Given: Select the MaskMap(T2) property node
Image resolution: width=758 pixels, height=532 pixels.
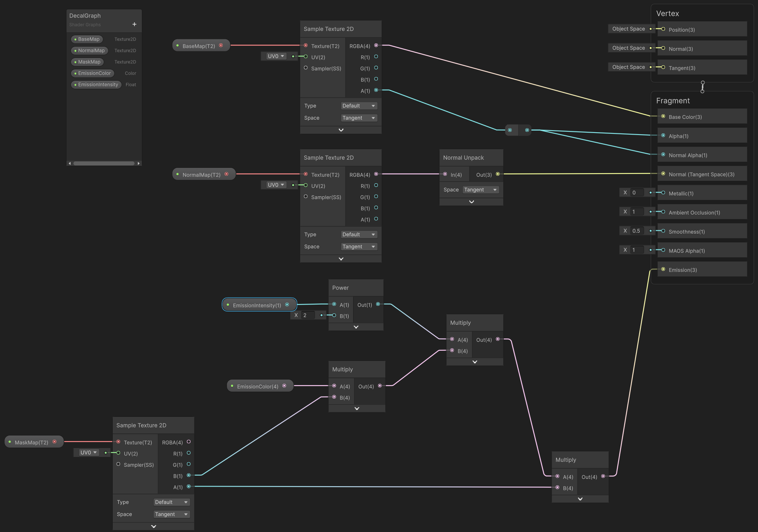Looking at the screenshot, I should [x=34, y=442].
